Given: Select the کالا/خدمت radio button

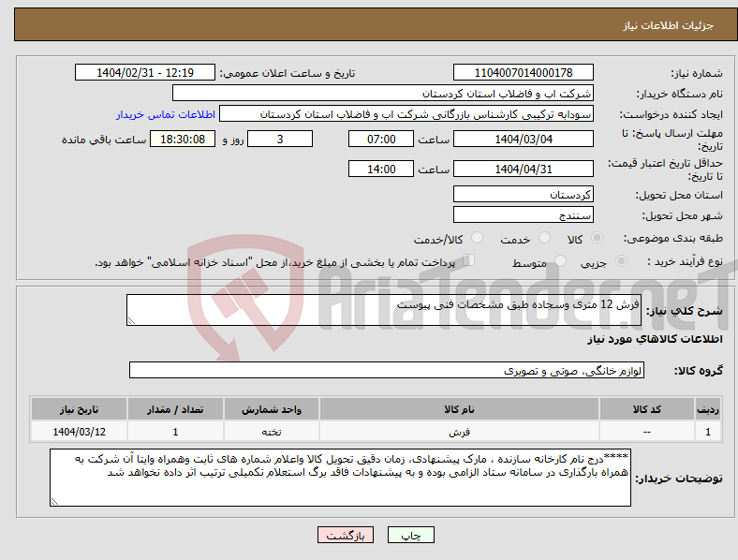Looking at the screenshot, I should pyautogui.click(x=477, y=238).
